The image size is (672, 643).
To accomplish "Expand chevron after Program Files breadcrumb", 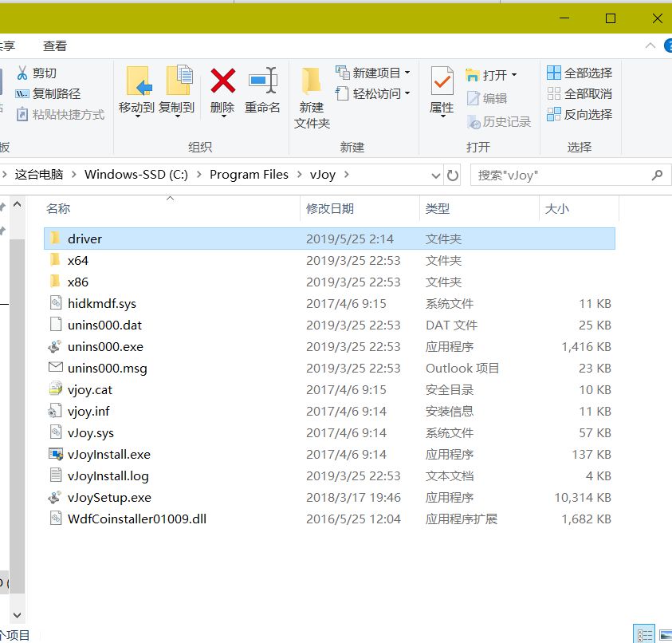I will (299, 175).
